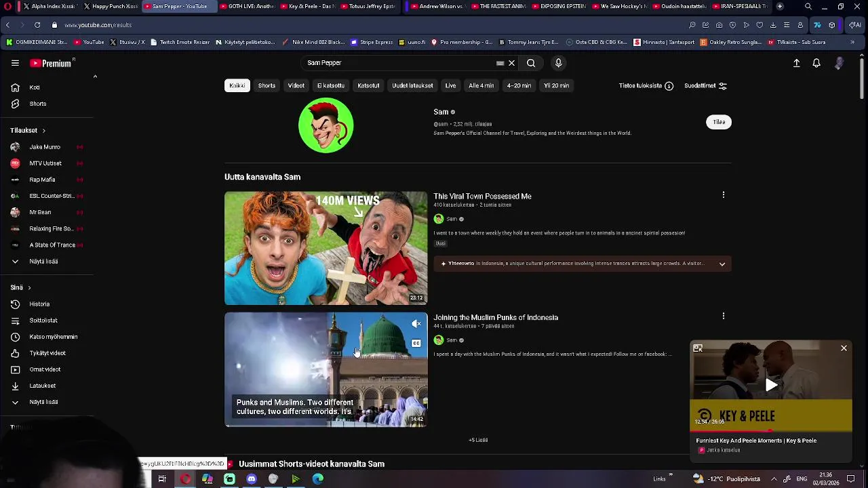Open the three-dot menu for Joining the Muslim Punks

724,316
